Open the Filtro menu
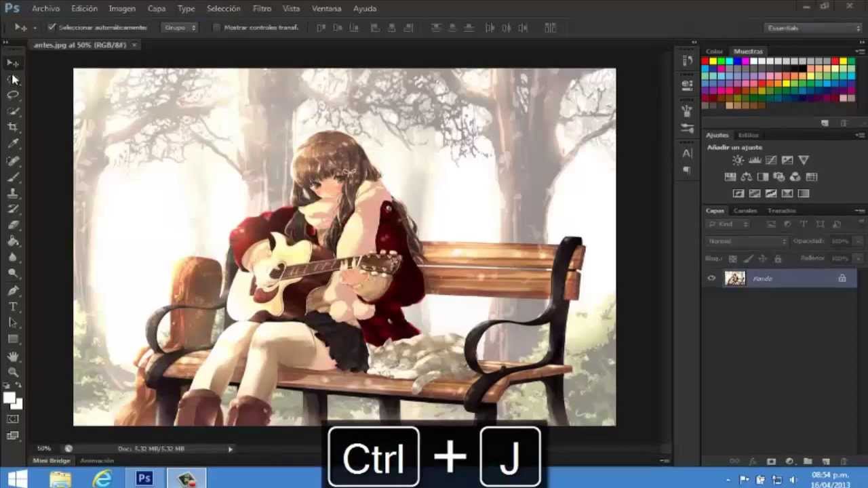The height and width of the screenshot is (488, 868). [262, 9]
